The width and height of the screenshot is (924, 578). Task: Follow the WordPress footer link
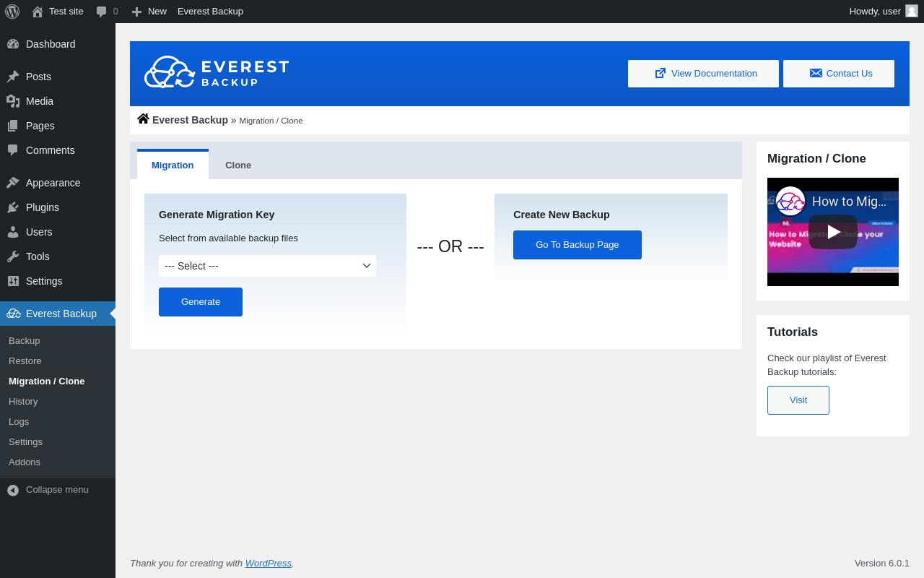[x=269, y=563]
